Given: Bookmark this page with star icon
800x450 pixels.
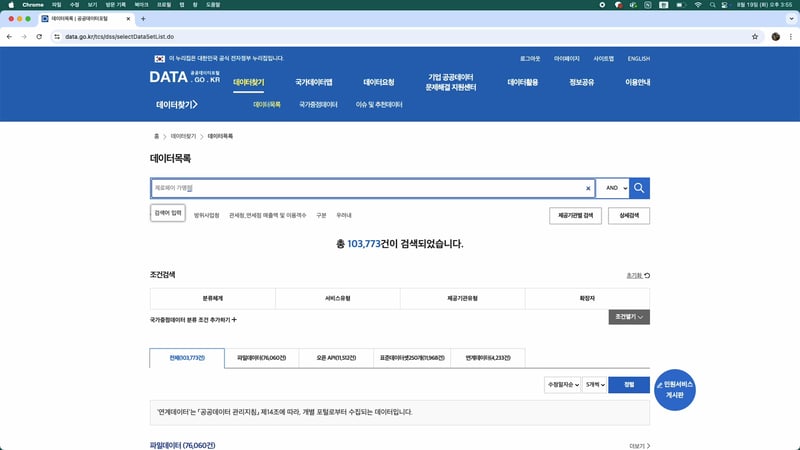Looking at the screenshot, I should [754, 37].
